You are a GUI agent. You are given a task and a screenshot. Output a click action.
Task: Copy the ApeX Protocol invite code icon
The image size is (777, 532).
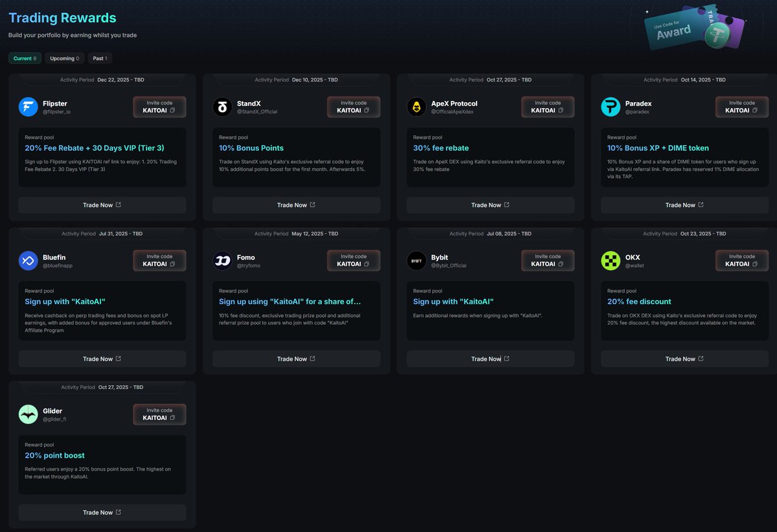click(x=561, y=111)
